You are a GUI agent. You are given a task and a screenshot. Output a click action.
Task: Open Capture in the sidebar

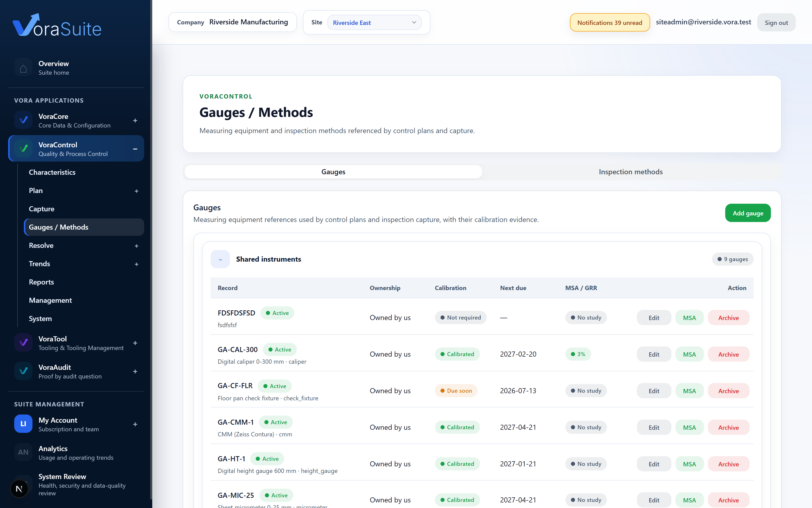[x=84, y=209]
